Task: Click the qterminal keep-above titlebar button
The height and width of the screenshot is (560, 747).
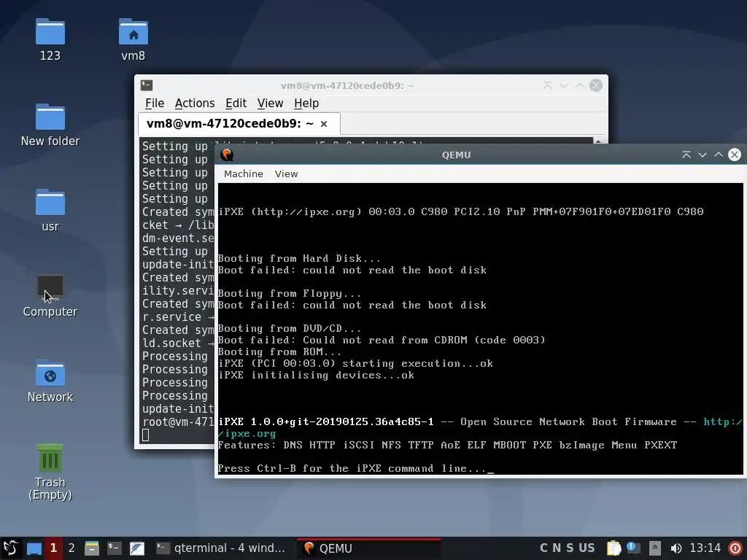Action: pyautogui.click(x=547, y=85)
